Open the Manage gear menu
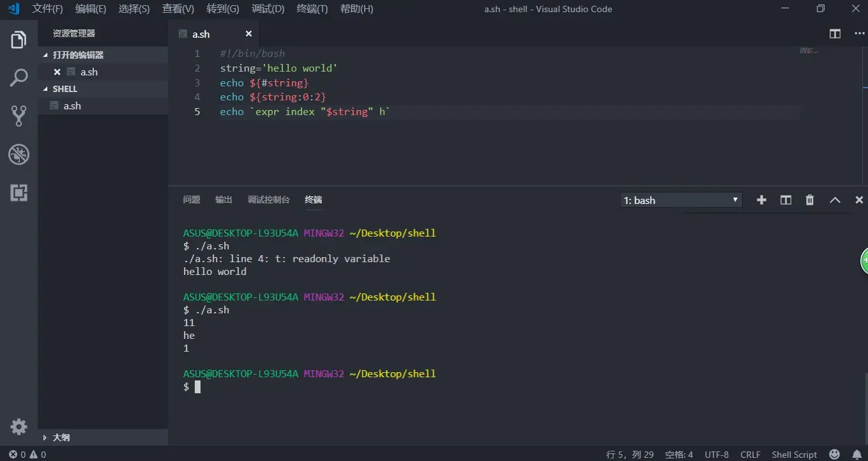 pos(19,426)
